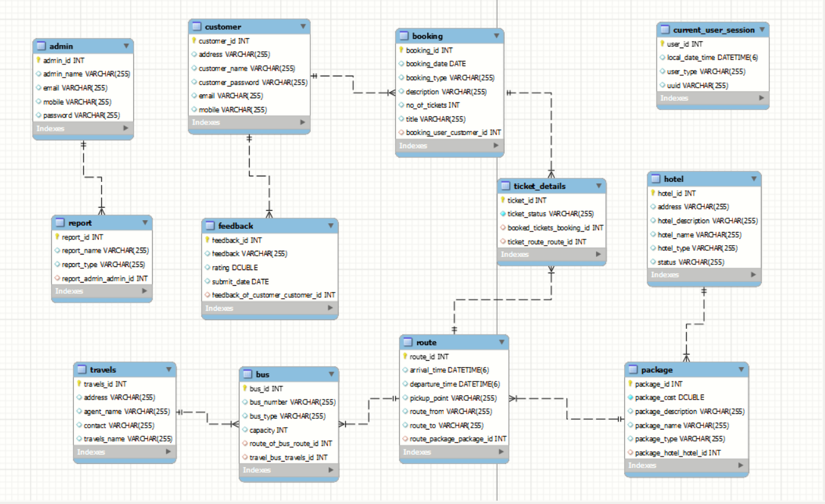Select report_admin_admin_id INT column
825x504 pixels.
pyautogui.click(x=101, y=278)
